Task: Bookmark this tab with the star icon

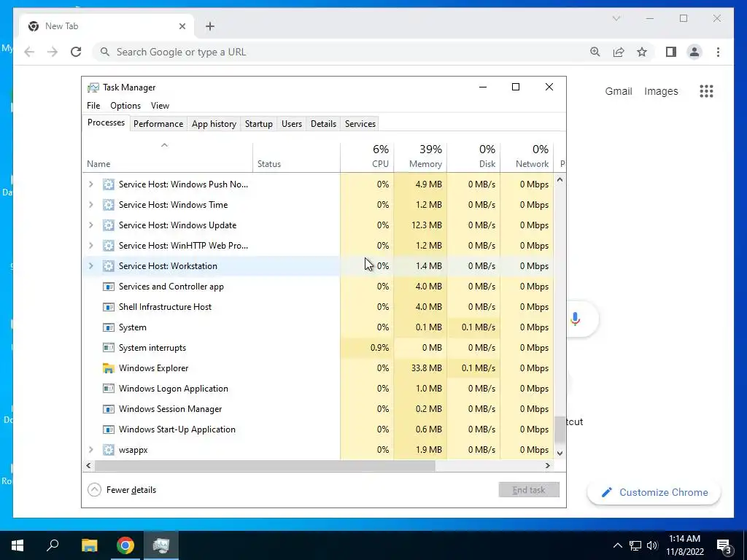Action: pyautogui.click(x=642, y=52)
